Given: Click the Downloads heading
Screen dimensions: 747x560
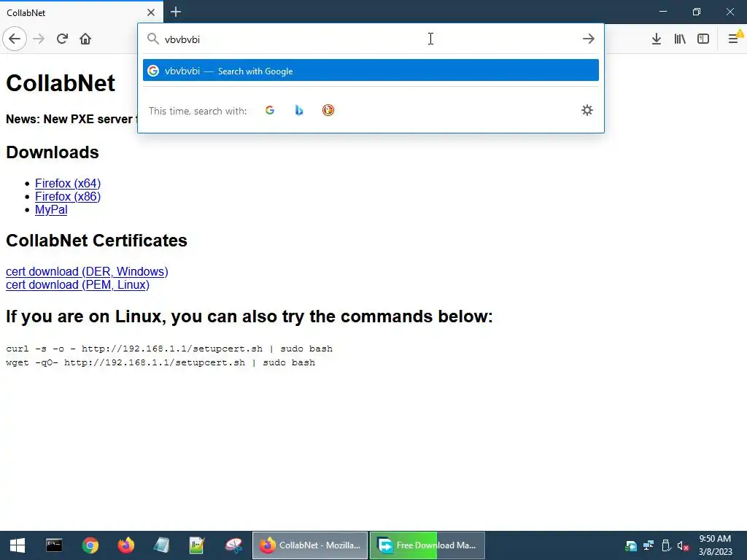Looking at the screenshot, I should 53,152.
